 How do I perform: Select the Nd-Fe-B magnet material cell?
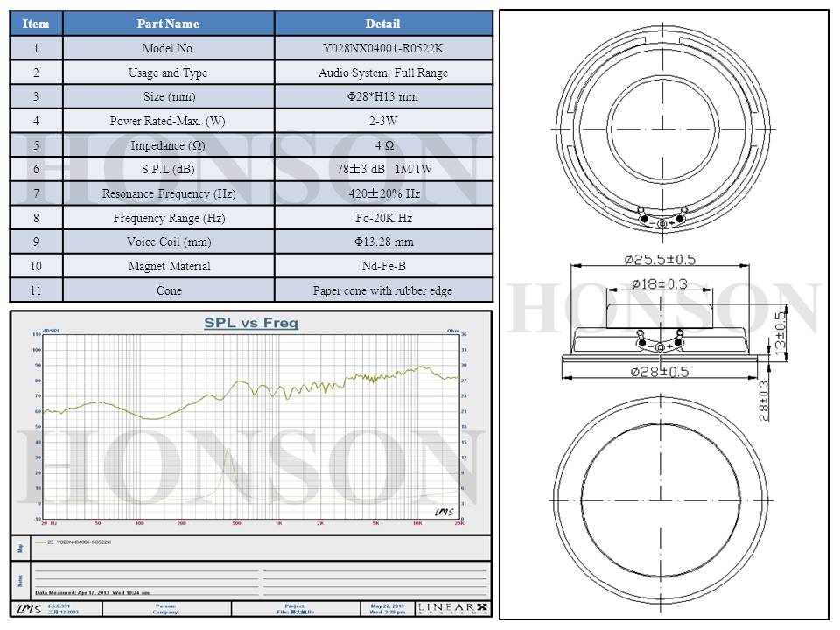[x=382, y=266]
